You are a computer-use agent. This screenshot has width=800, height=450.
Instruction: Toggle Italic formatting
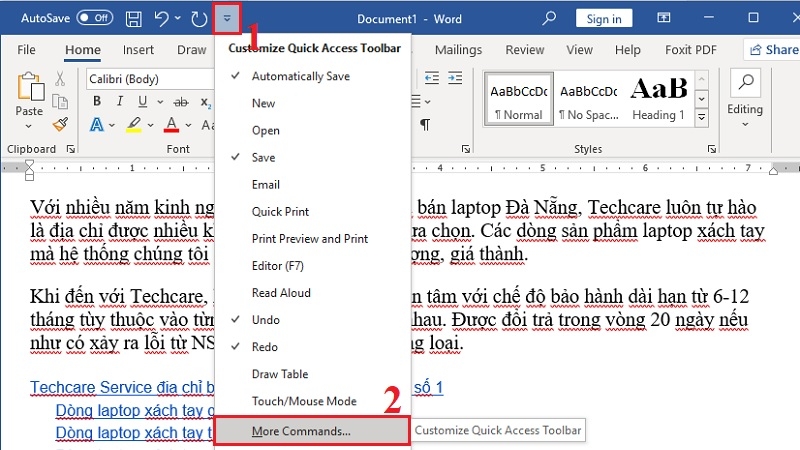119,102
